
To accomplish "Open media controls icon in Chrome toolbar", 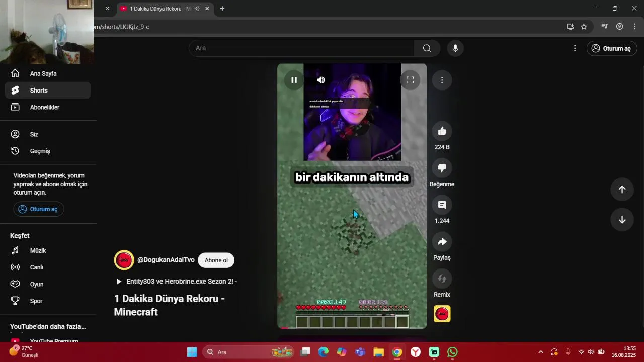I will 605,27.
